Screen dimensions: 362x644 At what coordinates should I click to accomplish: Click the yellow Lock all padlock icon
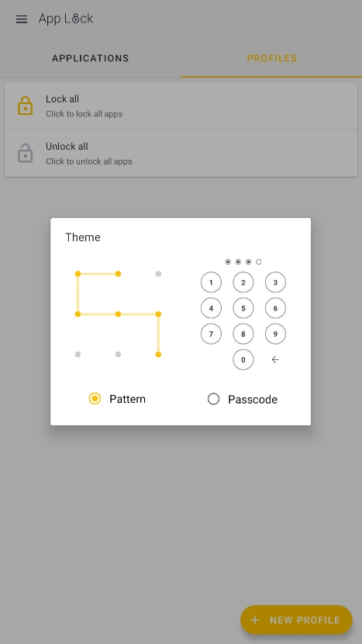pos(25,106)
